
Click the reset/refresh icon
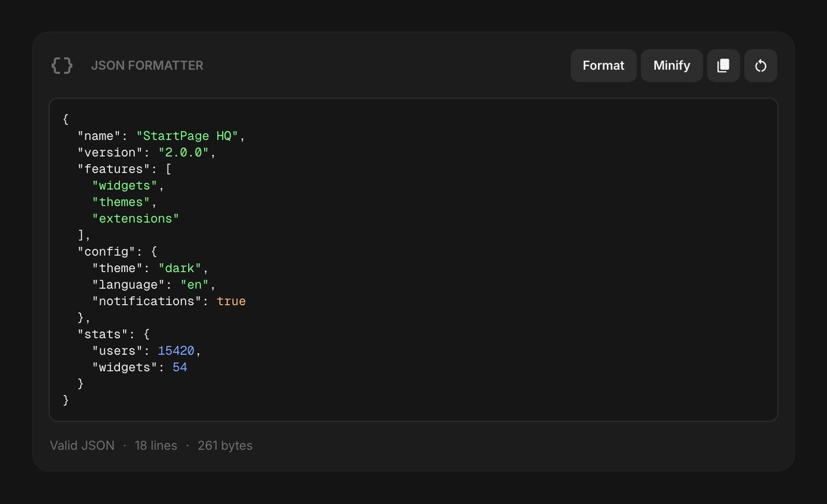point(760,66)
